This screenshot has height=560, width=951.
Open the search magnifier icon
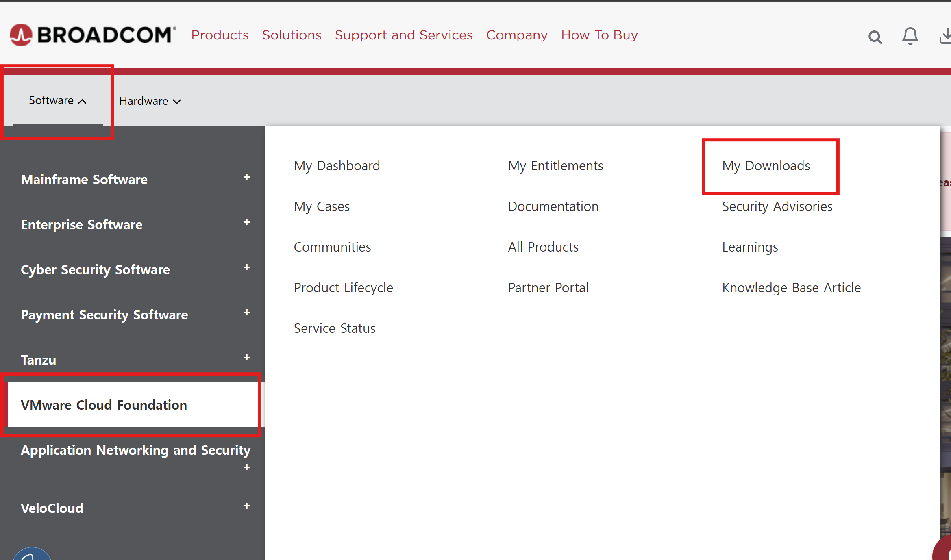pos(875,37)
